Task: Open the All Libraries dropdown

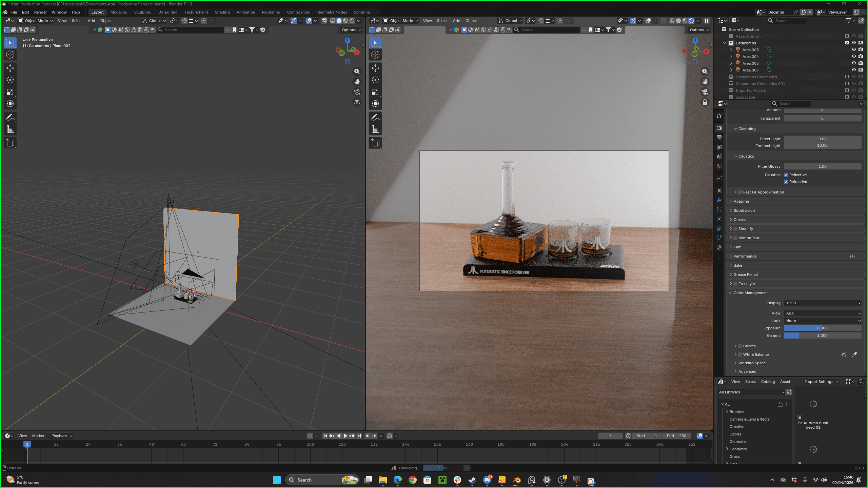Action: (751, 392)
